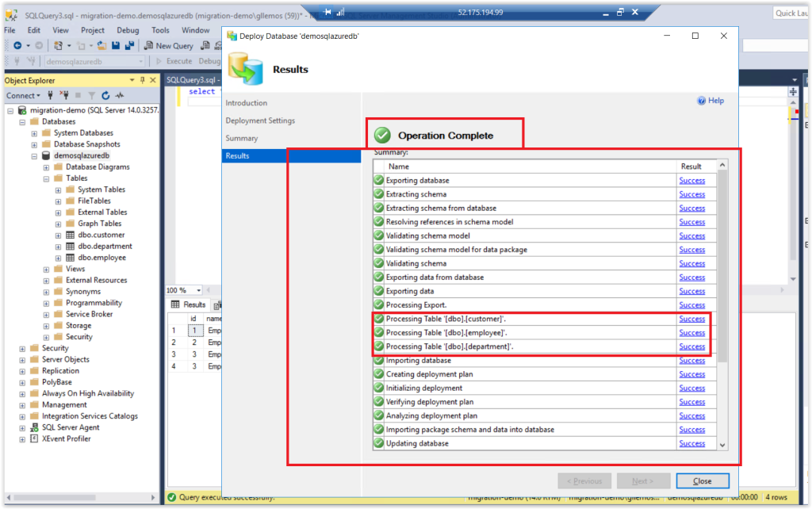
Task: Expand the Integration Services Catalogs node
Action: (x=22, y=417)
